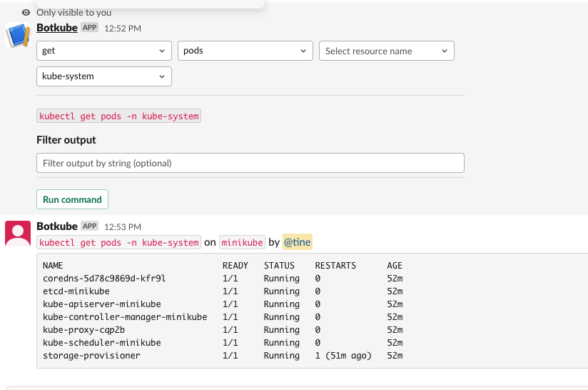
Task: Click the @tine user mention
Action: [x=298, y=242]
